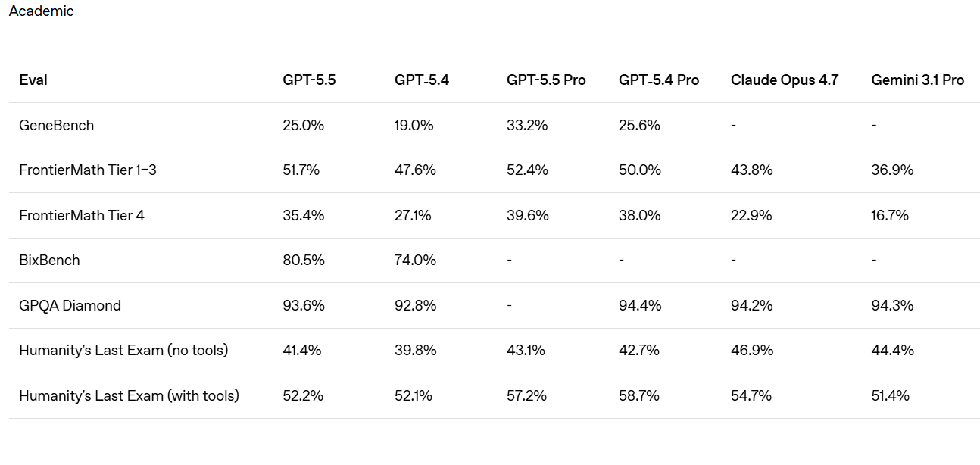The height and width of the screenshot is (465, 980).
Task: Select the BixBench row label
Action: pos(49,261)
